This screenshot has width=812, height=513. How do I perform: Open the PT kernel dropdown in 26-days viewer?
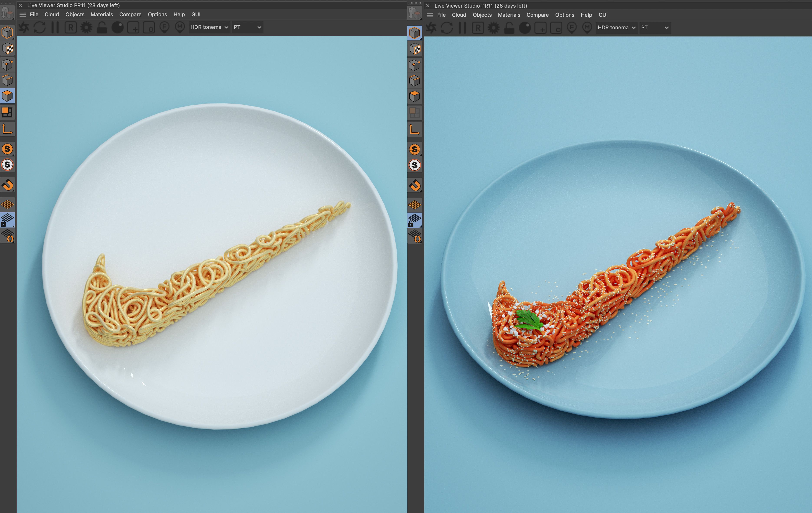click(654, 28)
